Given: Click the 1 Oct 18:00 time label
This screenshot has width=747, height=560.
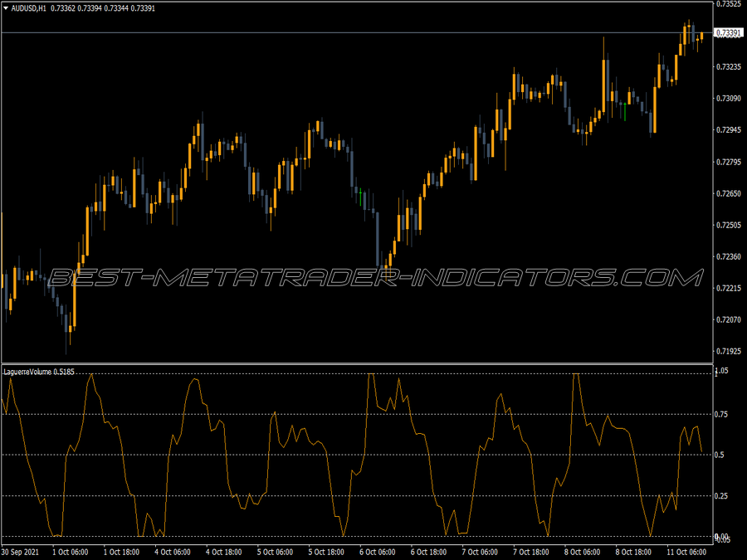Looking at the screenshot, I should pyautogui.click(x=121, y=552).
